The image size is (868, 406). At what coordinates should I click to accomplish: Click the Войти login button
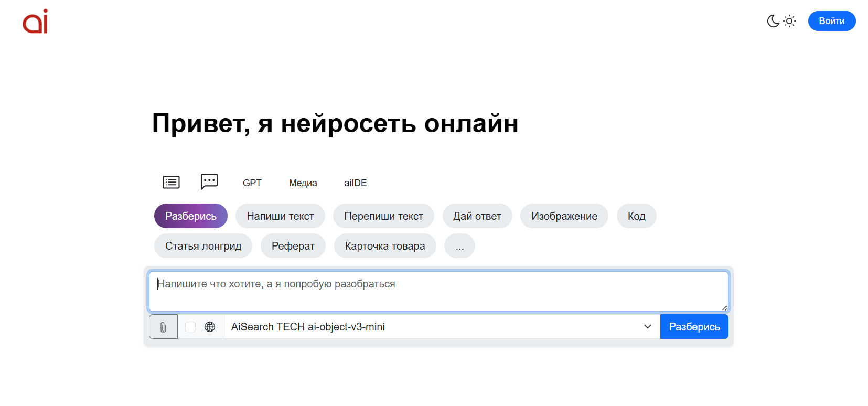point(832,21)
